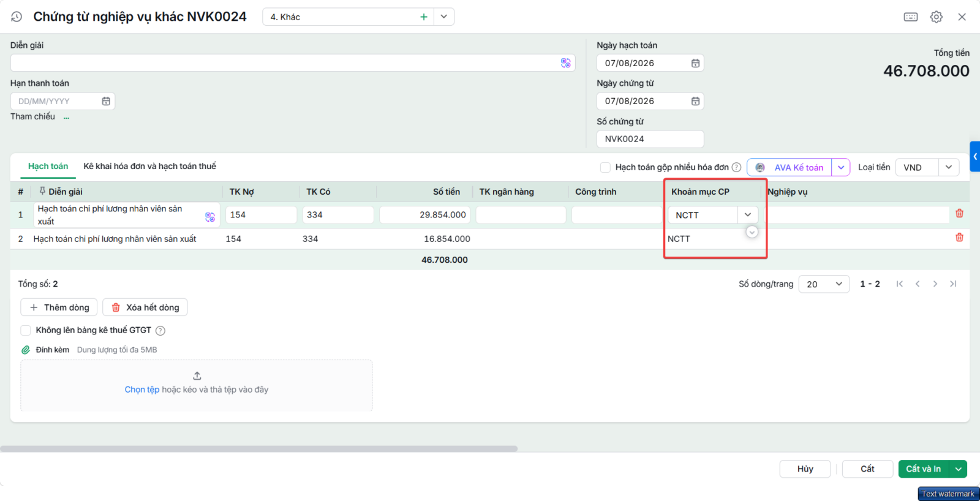Click the Thêm dòng button
Image resolution: width=980 pixels, height=501 pixels.
point(59,307)
